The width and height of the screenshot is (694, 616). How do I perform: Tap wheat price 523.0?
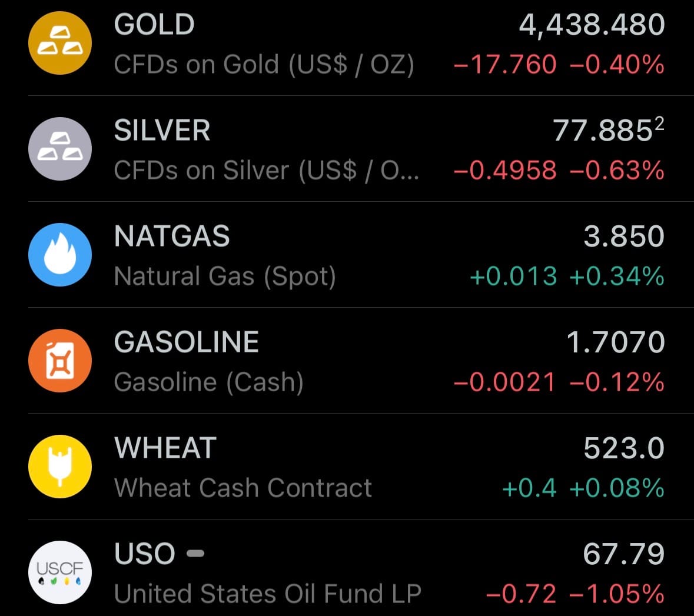[x=624, y=448]
